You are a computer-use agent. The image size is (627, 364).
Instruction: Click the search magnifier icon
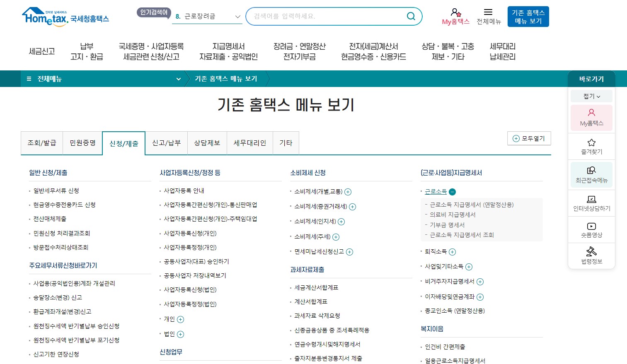[x=411, y=16]
